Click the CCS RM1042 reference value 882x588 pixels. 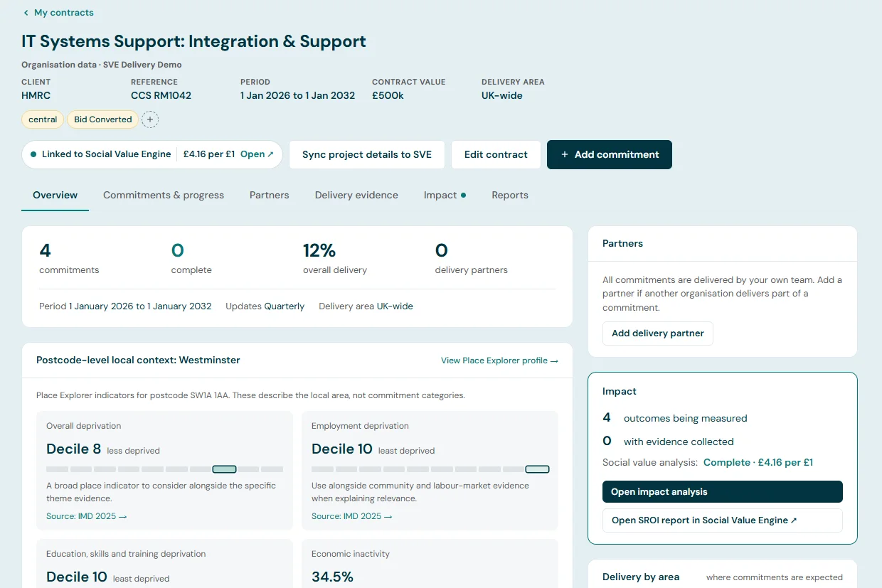pyautogui.click(x=161, y=95)
